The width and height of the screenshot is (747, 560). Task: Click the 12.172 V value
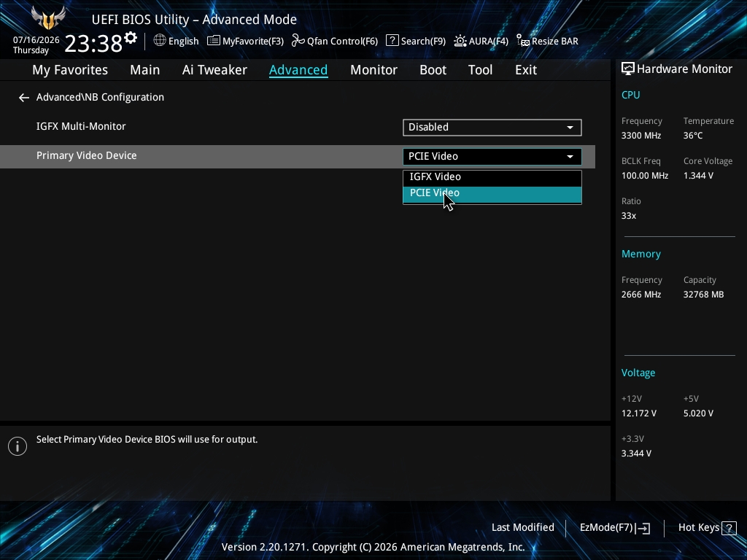[x=638, y=413]
